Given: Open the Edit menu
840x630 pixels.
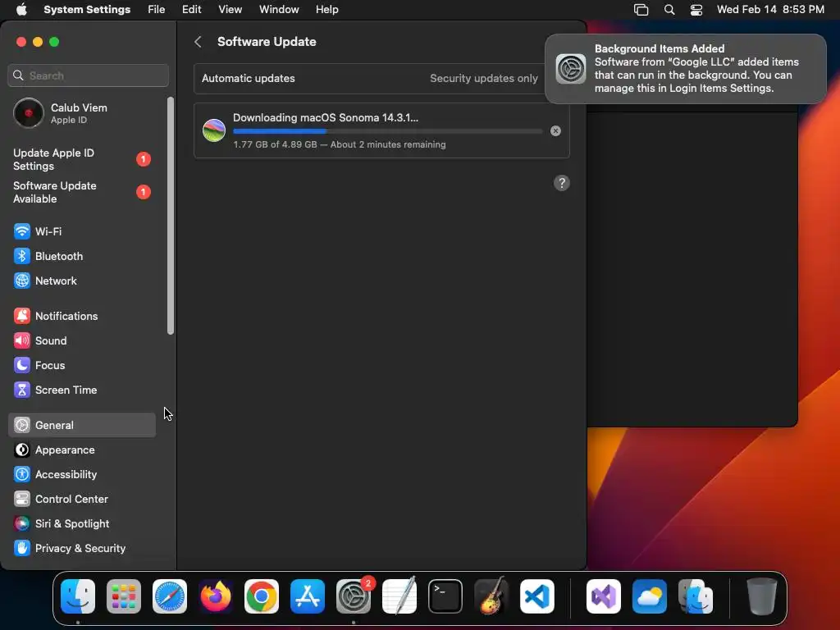Looking at the screenshot, I should [x=191, y=10].
